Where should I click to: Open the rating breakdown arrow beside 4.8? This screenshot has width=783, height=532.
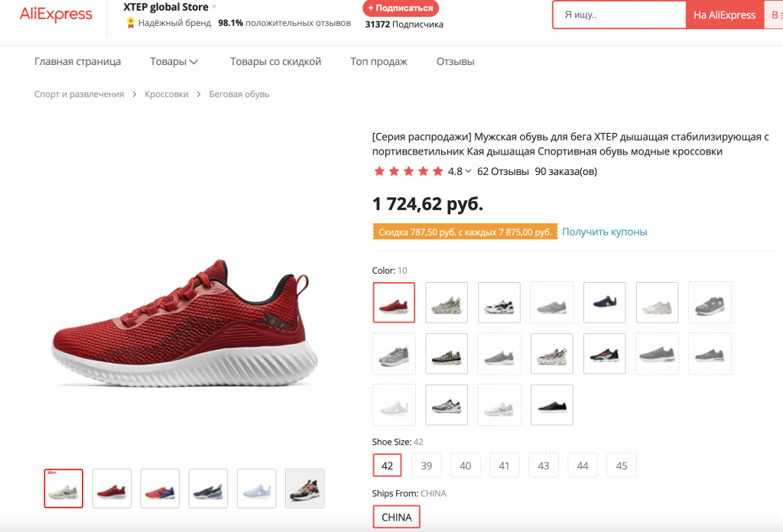pyautogui.click(x=468, y=171)
